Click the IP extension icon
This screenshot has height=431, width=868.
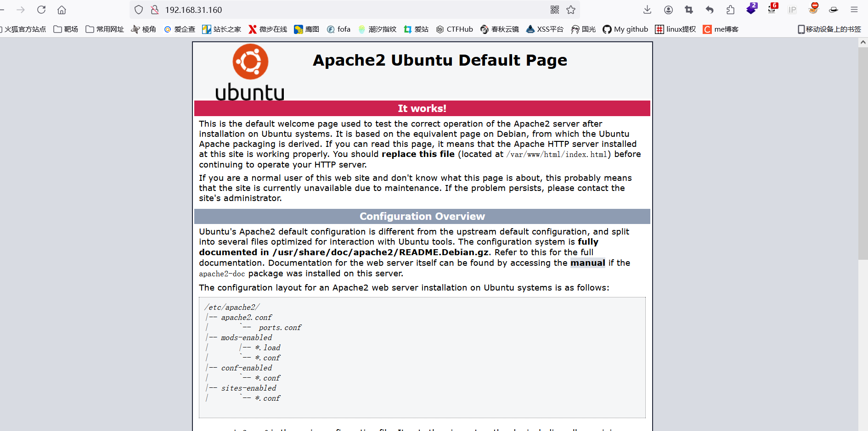pyautogui.click(x=792, y=10)
